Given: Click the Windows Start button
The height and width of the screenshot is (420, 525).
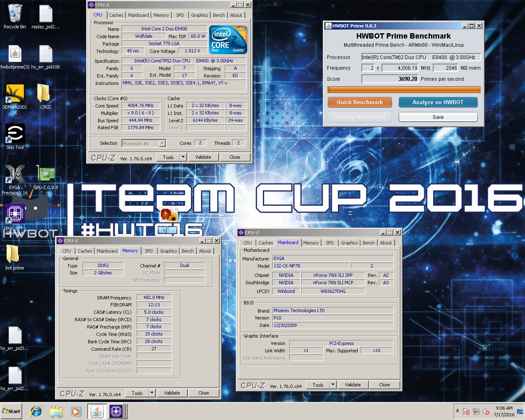Looking at the screenshot, I should coord(11,411).
